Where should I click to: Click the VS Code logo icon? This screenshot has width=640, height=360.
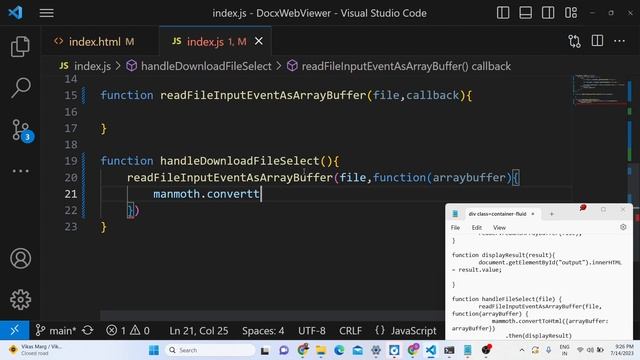pyautogui.click(x=16, y=13)
